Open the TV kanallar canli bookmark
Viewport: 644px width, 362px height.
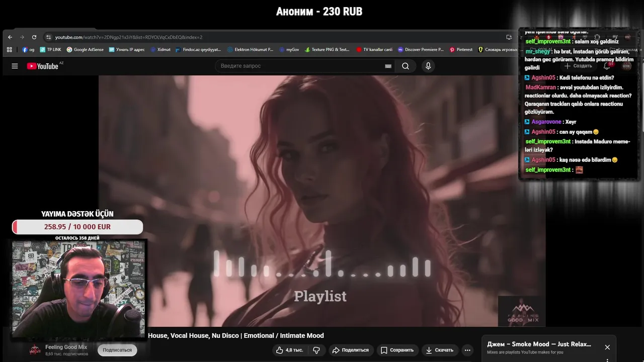(374, 50)
